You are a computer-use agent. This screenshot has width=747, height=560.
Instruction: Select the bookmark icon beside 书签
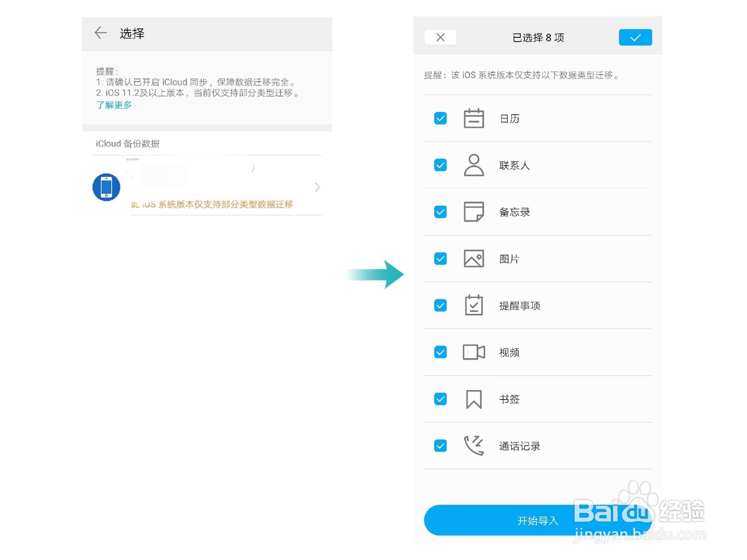[x=473, y=399]
